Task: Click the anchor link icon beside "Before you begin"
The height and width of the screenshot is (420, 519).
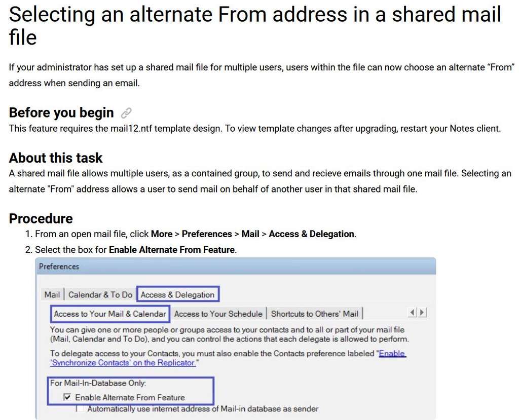Action: [x=126, y=112]
